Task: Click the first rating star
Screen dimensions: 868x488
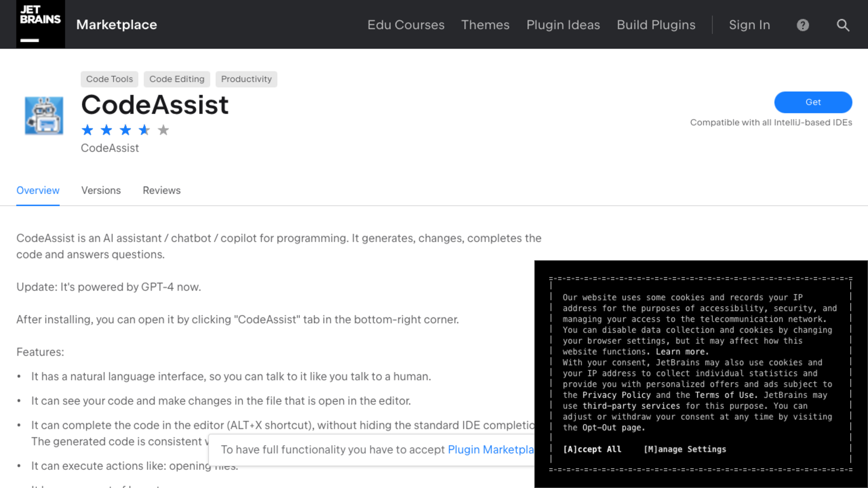Action: click(87, 130)
